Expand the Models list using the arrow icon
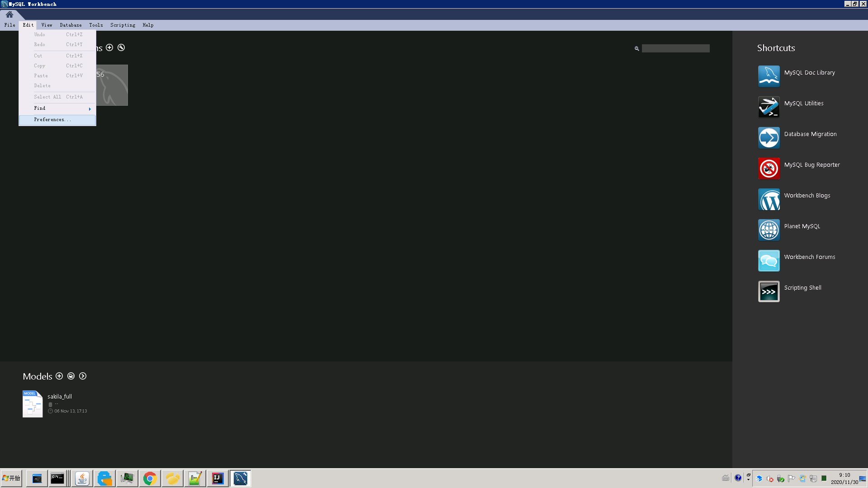This screenshot has width=868, height=488. 83,376
